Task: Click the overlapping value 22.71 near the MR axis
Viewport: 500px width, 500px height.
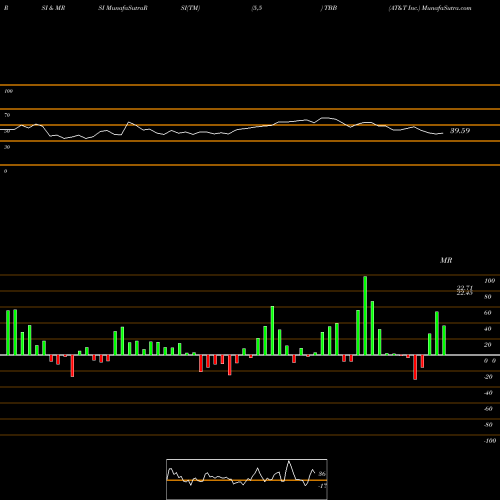Action: (x=465, y=288)
